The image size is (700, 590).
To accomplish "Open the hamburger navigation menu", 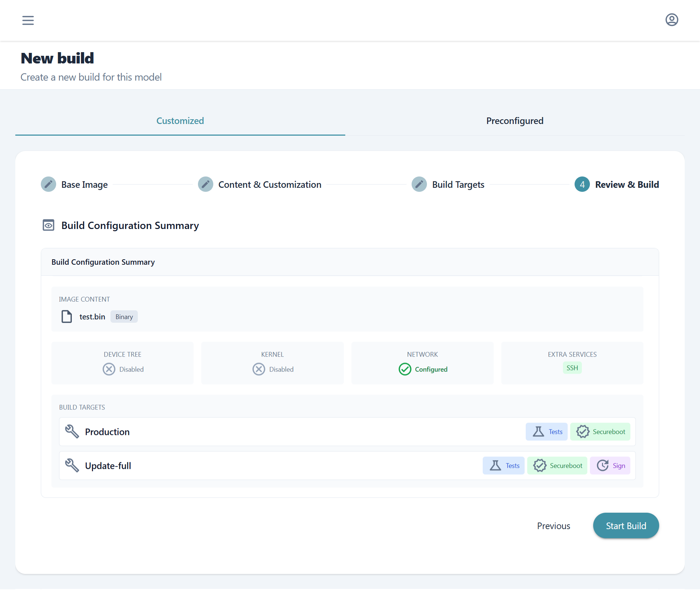I will click(x=28, y=20).
